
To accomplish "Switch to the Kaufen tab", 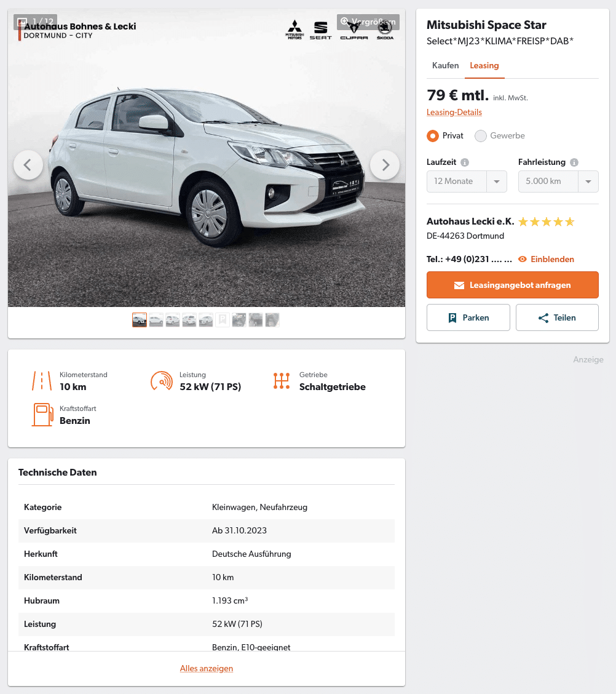I will pyautogui.click(x=445, y=65).
